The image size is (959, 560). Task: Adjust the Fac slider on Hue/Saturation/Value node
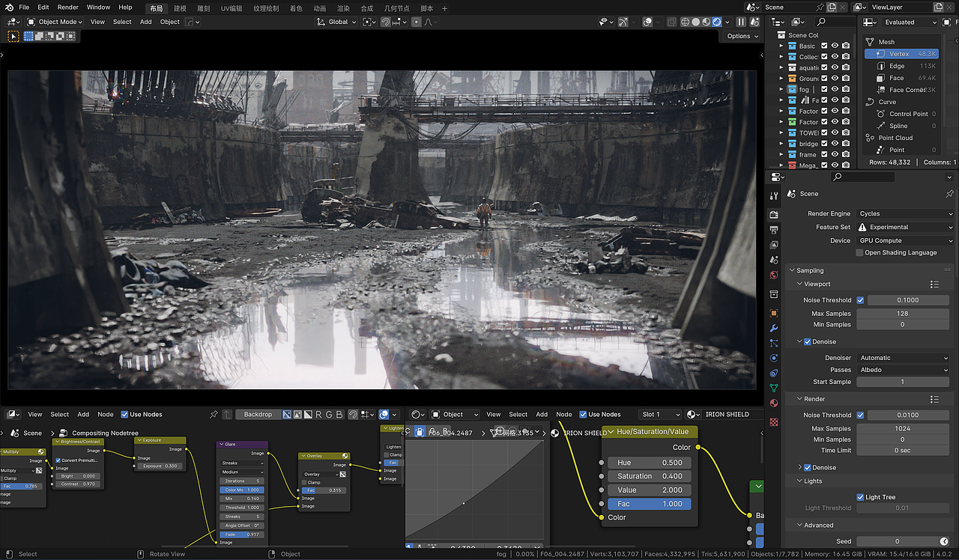click(x=649, y=504)
